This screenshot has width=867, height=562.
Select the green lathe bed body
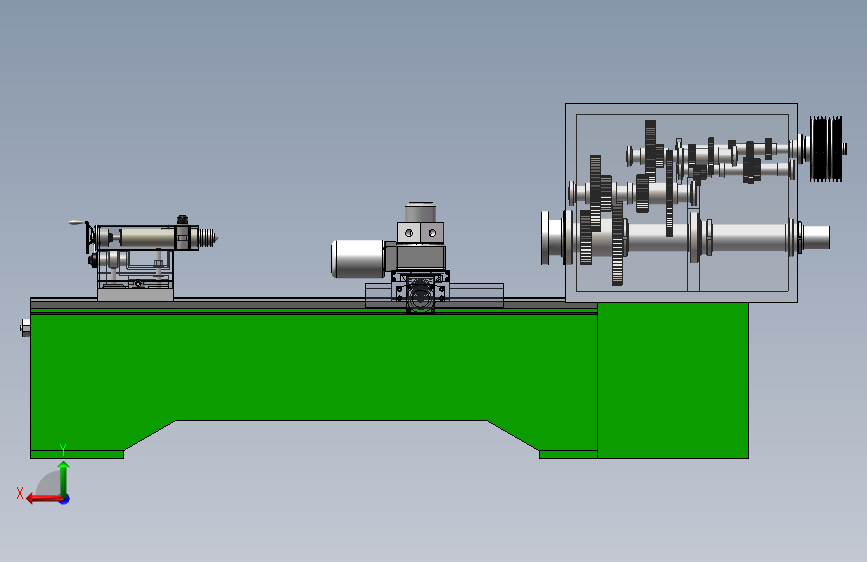314,366
